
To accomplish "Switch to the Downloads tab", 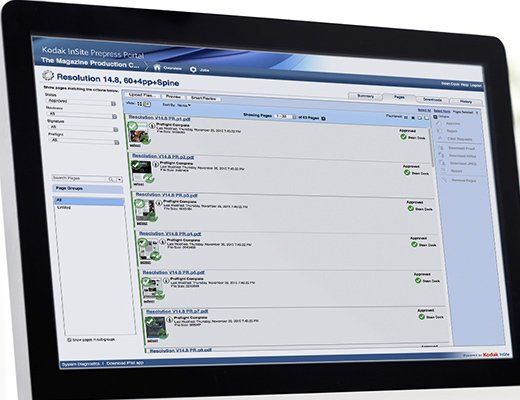I will [x=432, y=100].
